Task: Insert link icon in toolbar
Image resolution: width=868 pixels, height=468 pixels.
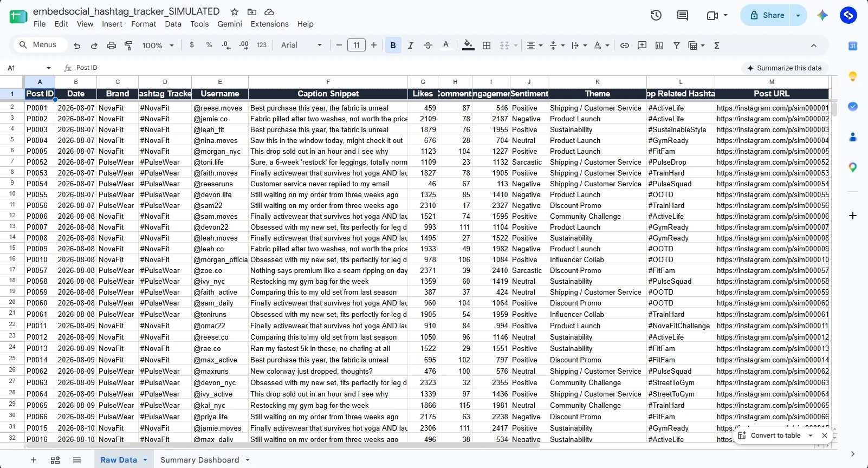Action: [625, 45]
